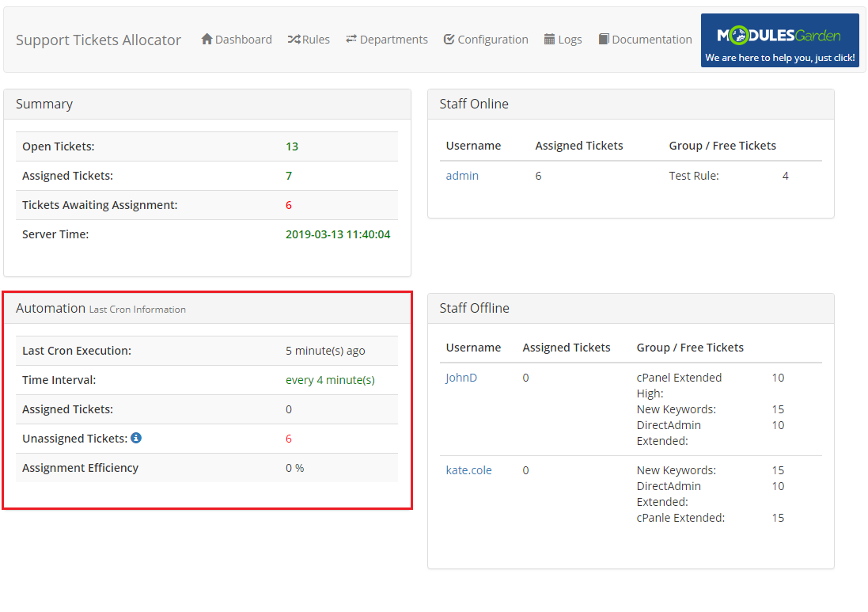Click the ModulesGarden help banner
This screenshot has height=612, width=868.
pyautogui.click(x=779, y=40)
